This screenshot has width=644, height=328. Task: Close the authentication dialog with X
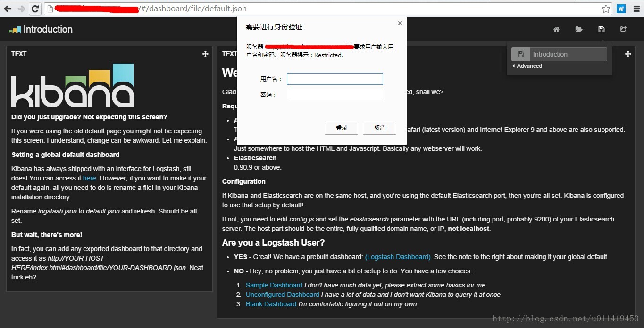click(x=400, y=23)
